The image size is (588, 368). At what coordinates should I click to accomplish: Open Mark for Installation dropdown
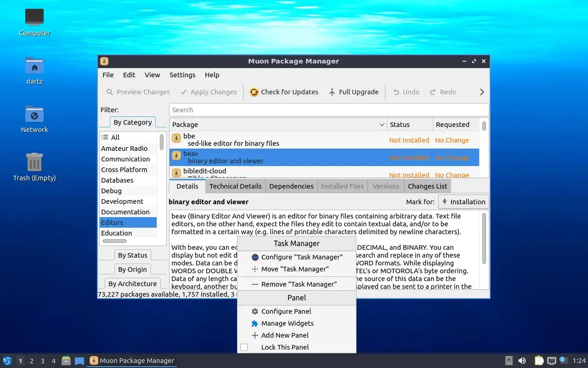click(464, 202)
